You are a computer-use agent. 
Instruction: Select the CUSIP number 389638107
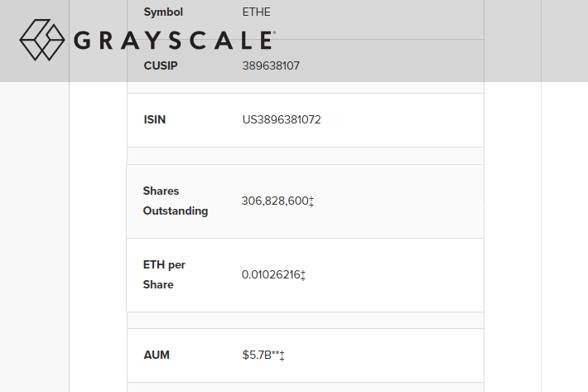(x=271, y=65)
